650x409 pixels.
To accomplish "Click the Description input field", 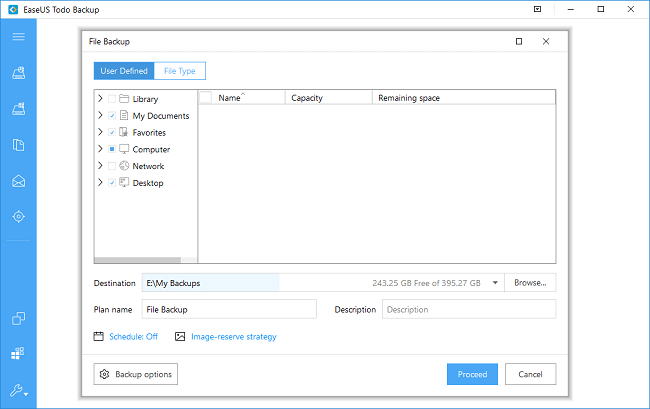I will tap(468, 309).
